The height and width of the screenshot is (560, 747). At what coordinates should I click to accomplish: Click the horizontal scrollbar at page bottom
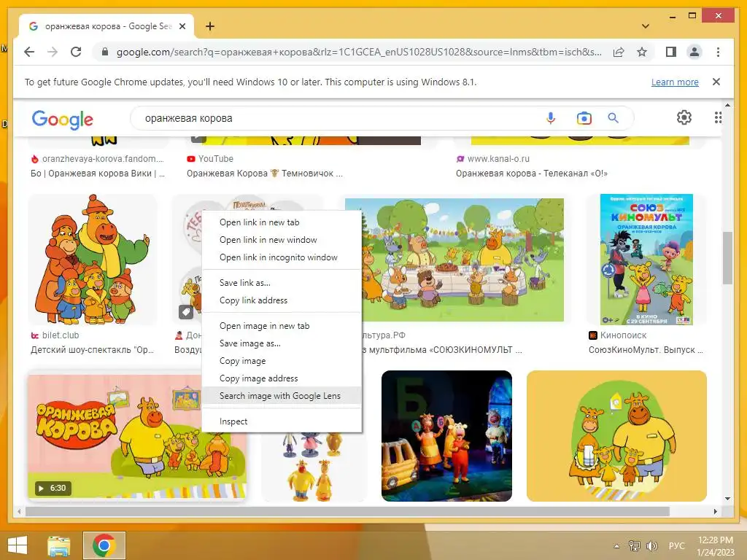tap(347, 511)
